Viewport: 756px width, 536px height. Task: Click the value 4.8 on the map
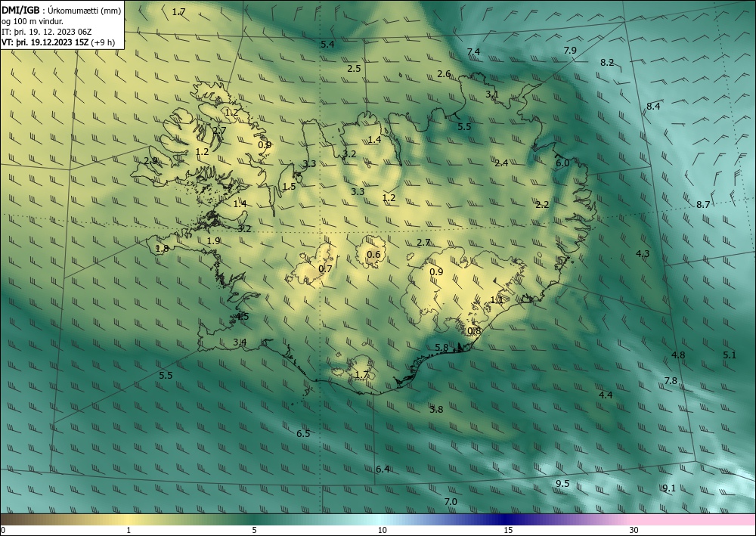678,355
